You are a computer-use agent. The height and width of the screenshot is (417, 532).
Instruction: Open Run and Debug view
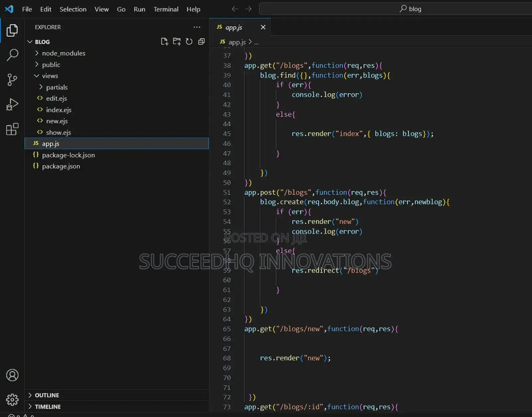pos(12,104)
